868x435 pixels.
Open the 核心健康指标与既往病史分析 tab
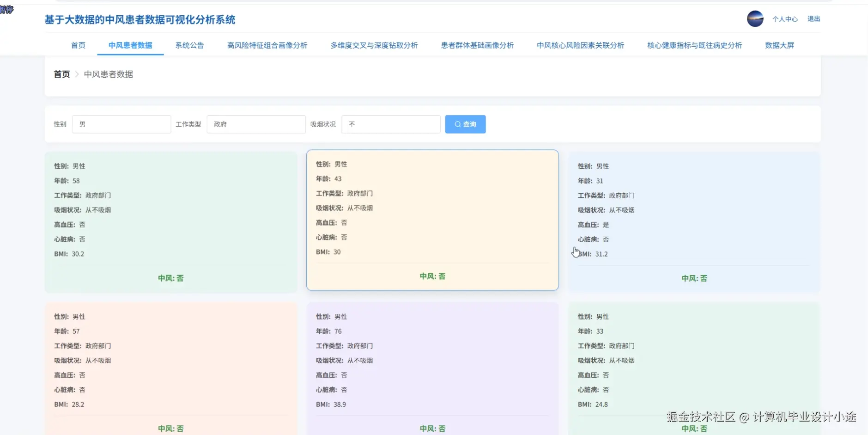pos(694,45)
